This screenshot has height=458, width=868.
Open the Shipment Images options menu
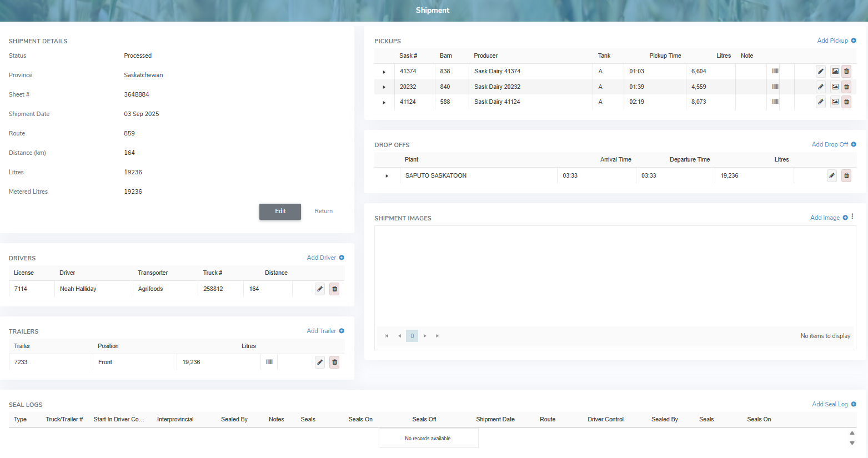tap(852, 217)
